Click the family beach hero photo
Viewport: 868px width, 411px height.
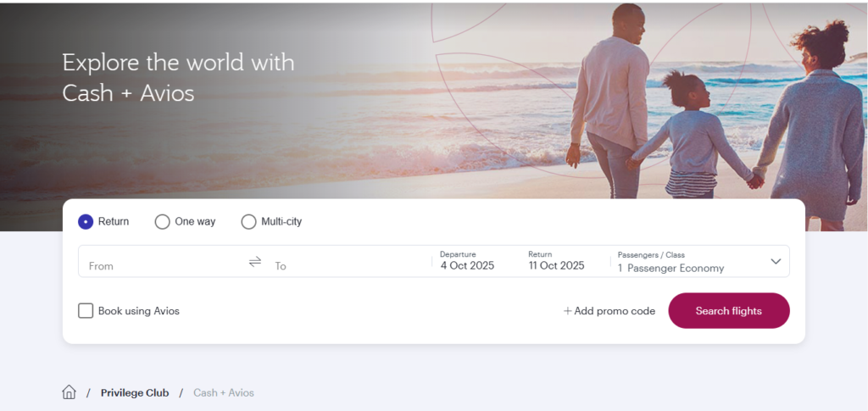coord(661,102)
